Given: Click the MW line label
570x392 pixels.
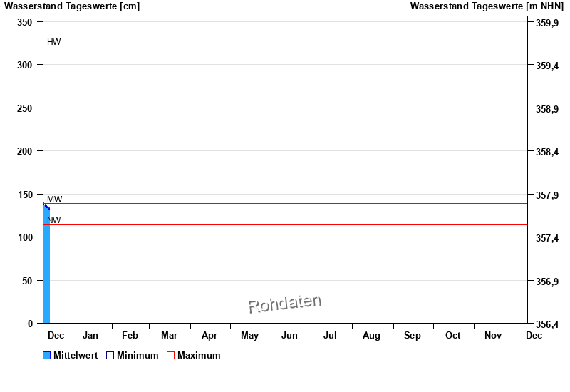Looking at the screenshot, I should pos(54,200).
